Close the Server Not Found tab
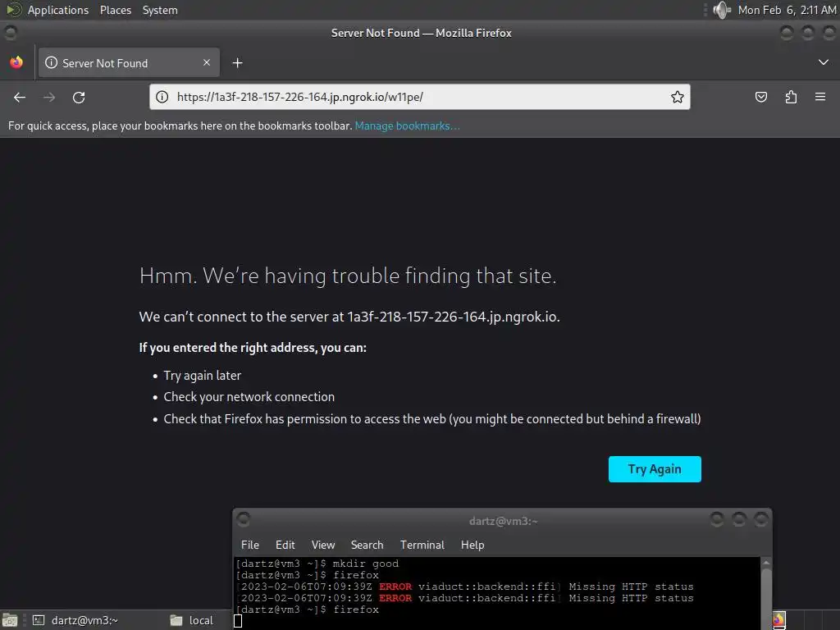The width and height of the screenshot is (840, 630). tap(207, 62)
